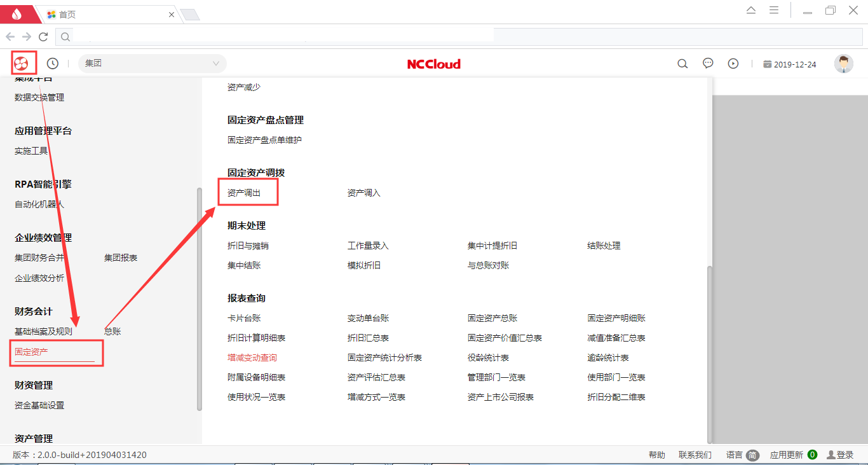Click the browser reload icon
This screenshot has width=868, height=465.
pos(43,37)
